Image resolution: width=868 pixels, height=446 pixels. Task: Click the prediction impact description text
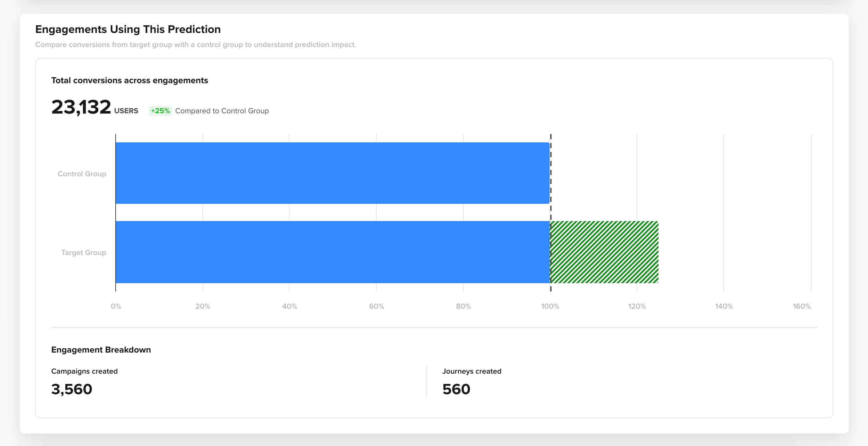click(x=195, y=44)
